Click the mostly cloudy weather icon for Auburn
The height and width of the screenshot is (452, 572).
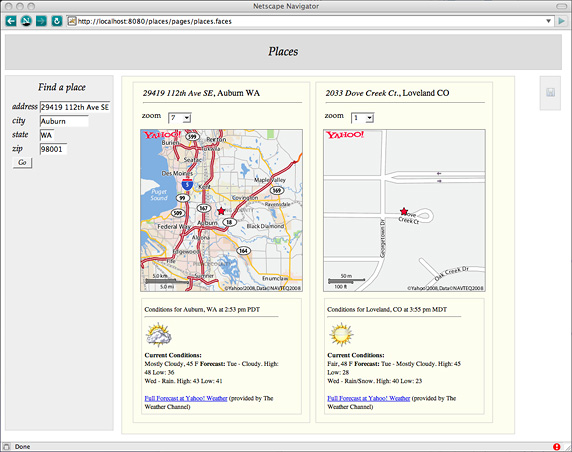(x=159, y=334)
